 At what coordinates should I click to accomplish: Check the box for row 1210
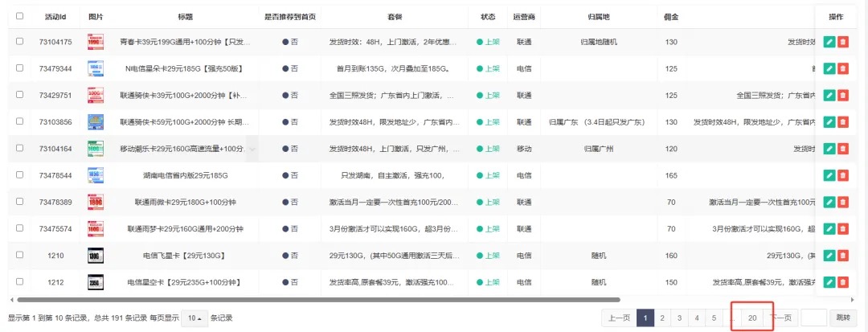[x=20, y=255]
